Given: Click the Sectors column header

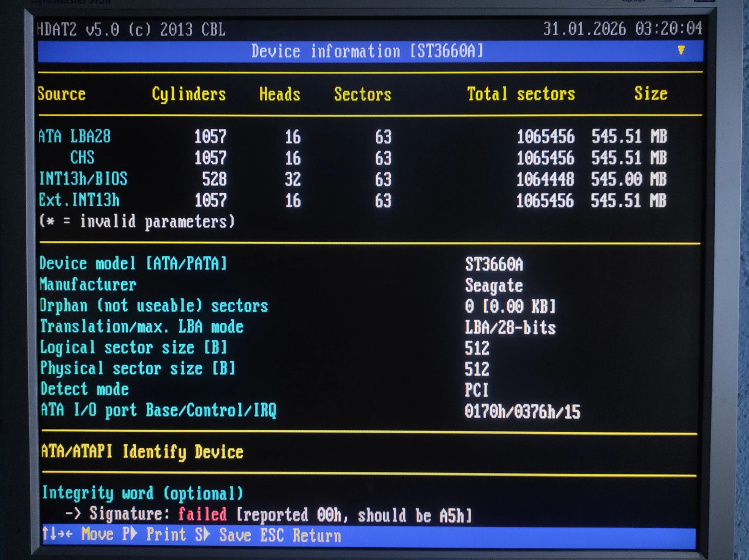Looking at the screenshot, I should click(362, 94).
